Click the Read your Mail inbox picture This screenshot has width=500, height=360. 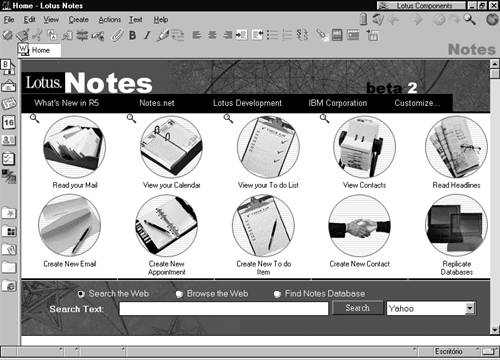[75, 147]
